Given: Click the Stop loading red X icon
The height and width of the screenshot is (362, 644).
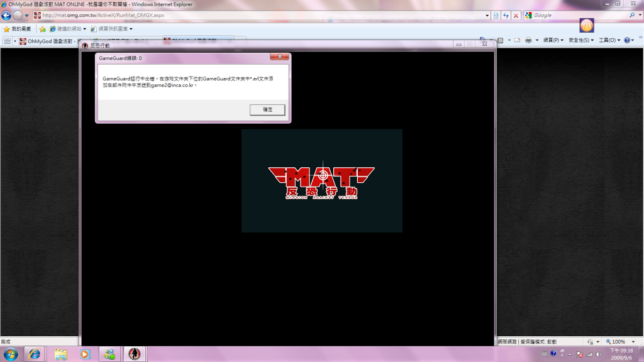Looking at the screenshot, I should click(x=516, y=15).
